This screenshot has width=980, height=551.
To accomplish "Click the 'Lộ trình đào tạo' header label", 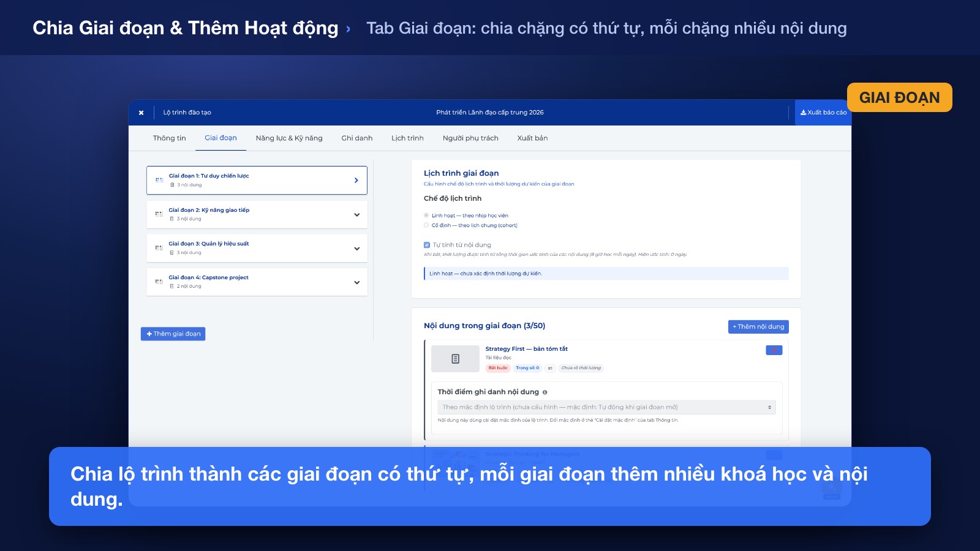I will [187, 113].
